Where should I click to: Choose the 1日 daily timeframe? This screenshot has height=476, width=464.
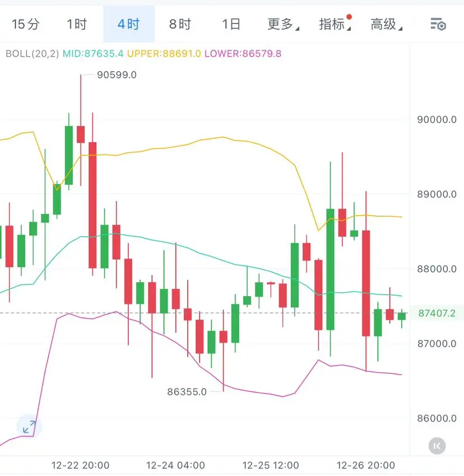[x=231, y=24]
